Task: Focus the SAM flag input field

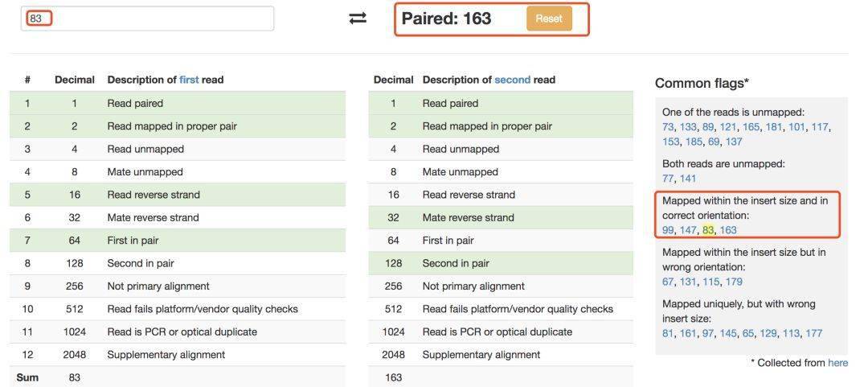Action: point(147,19)
